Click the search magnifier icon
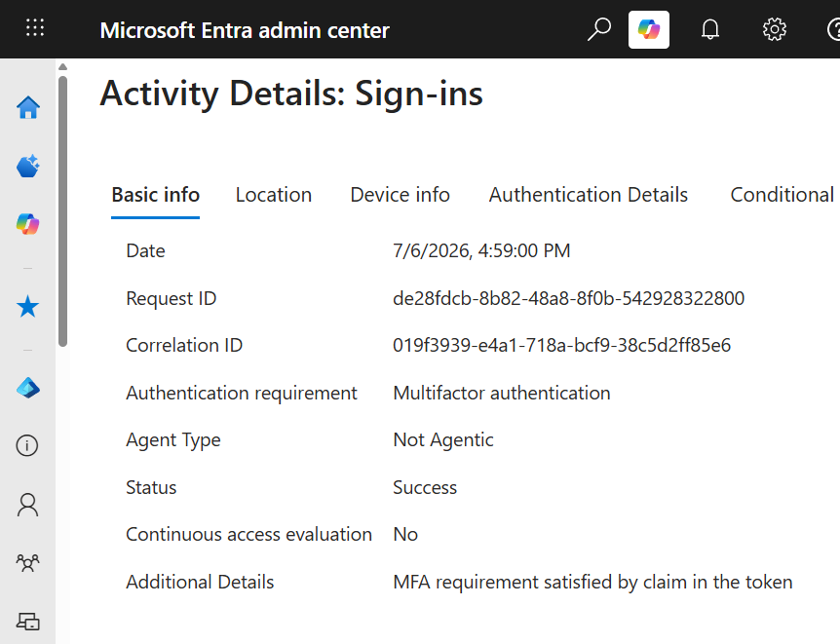The image size is (840, 644). coord(599,29)
